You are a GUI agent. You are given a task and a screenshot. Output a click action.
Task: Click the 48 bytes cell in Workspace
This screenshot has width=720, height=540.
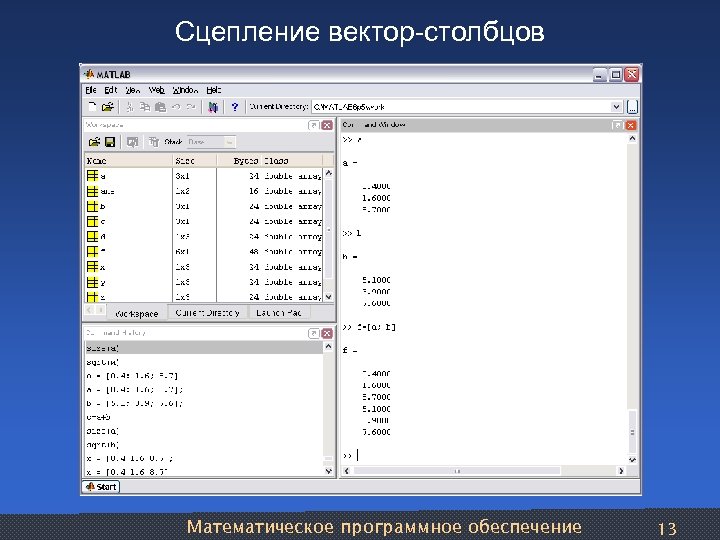pyautogui.click(x=253, y=252)
